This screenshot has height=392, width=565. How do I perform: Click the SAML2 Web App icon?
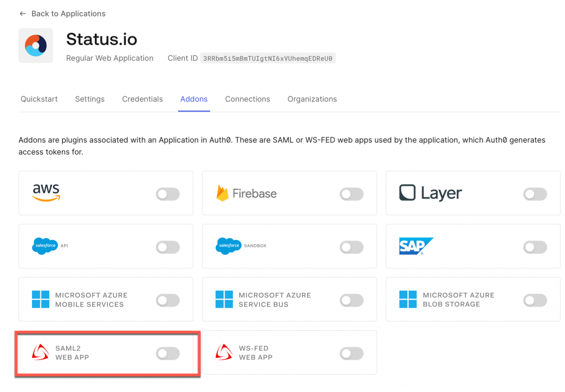(x=40, y=352)
